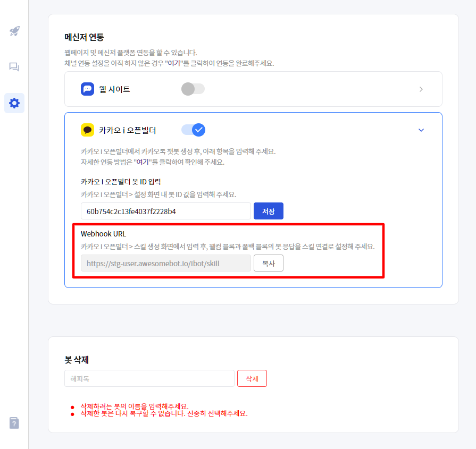Image resolution: width=476 pixels, height=449 pixels.
Task: Click the 웹 사이트 row label
Action: (x=114, y=89)
